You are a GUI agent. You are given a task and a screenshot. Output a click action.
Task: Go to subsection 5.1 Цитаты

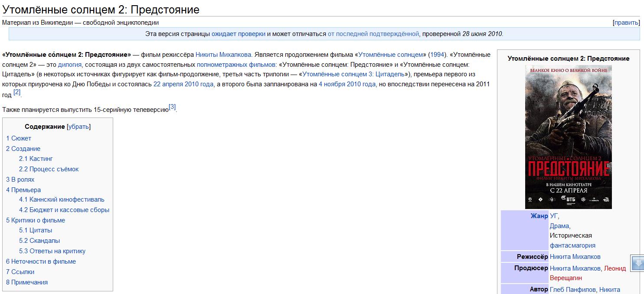point(36,230)
